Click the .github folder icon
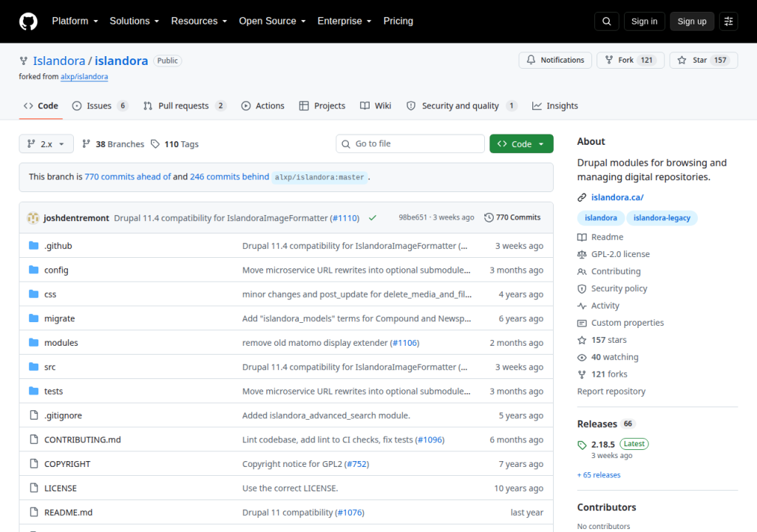The image size is (757, 532). coord(33,245)
